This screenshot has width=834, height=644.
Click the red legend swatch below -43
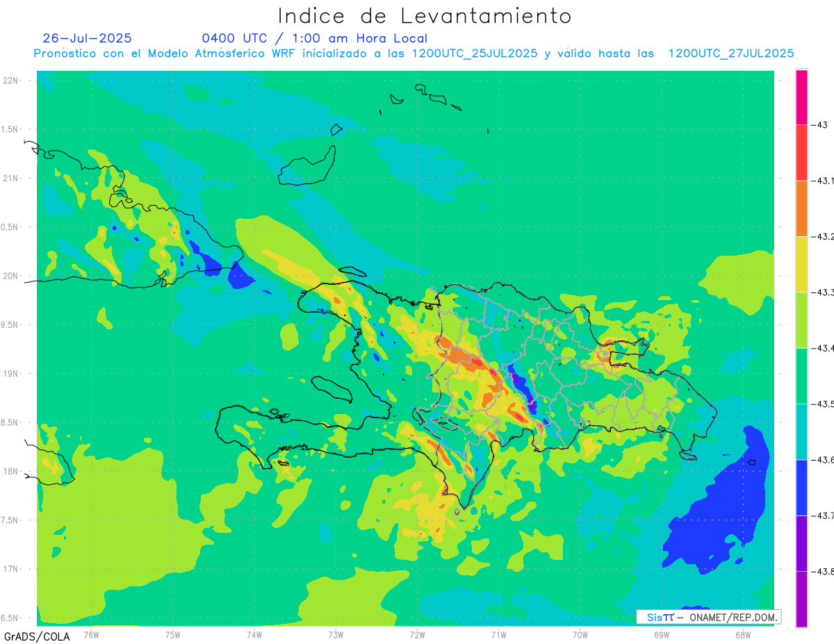click(x=801, y=153)
